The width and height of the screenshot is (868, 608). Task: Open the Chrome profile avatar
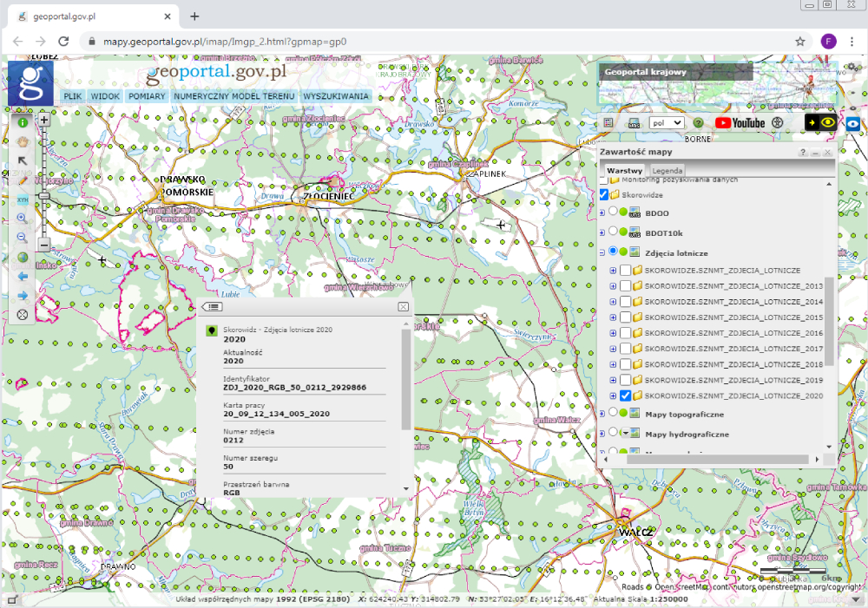(829, 42)
